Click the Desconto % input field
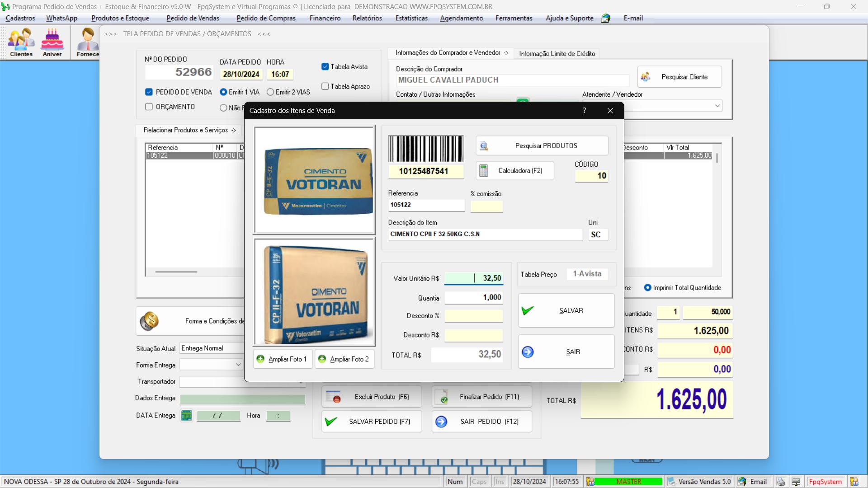 [x=474, y=316]
